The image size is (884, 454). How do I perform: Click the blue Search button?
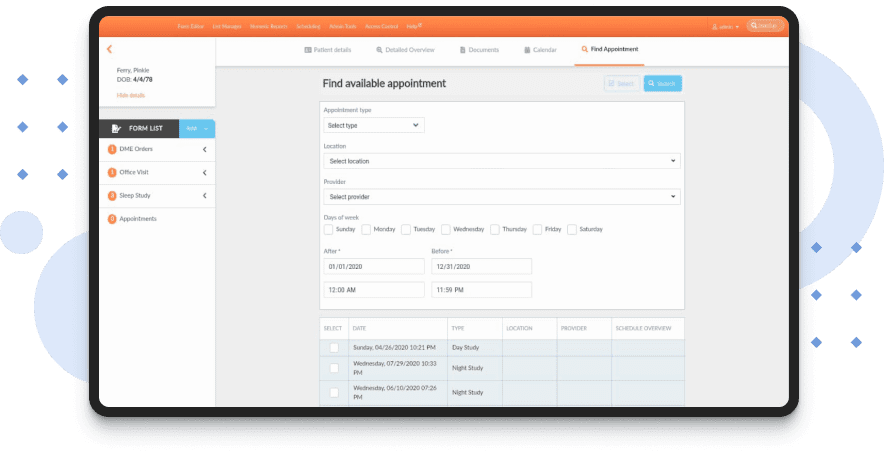point(662,83)
